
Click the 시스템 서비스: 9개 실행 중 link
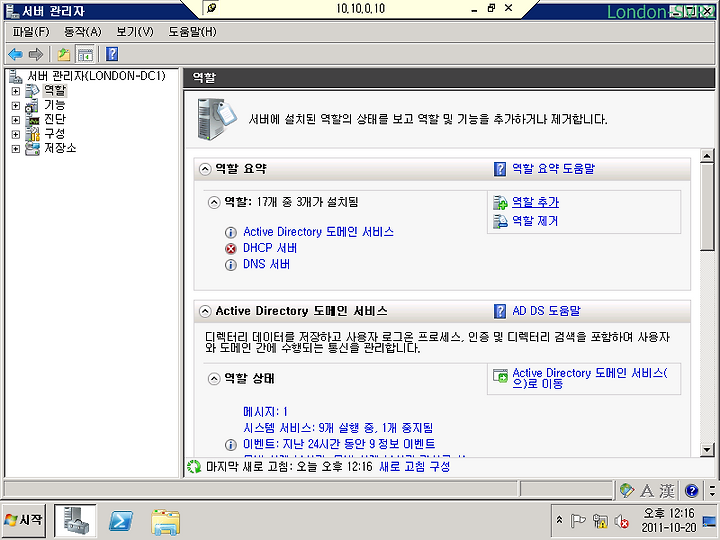point(338,428)
